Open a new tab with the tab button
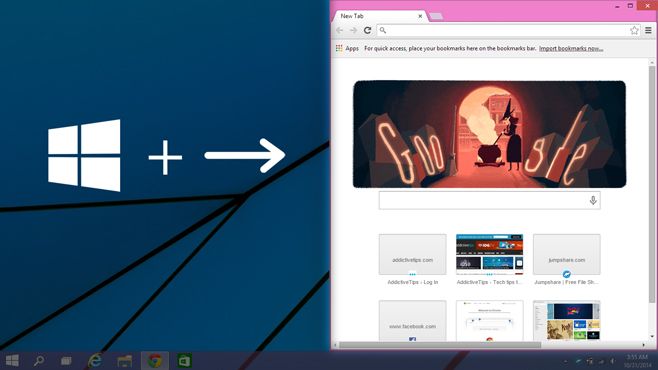658x370 pixels. tap(436, 16)
